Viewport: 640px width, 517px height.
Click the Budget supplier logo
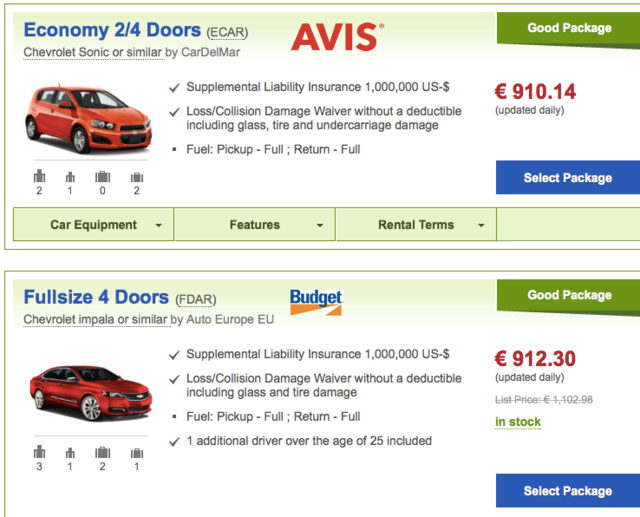pyautogui.click(x=316, y=299)
